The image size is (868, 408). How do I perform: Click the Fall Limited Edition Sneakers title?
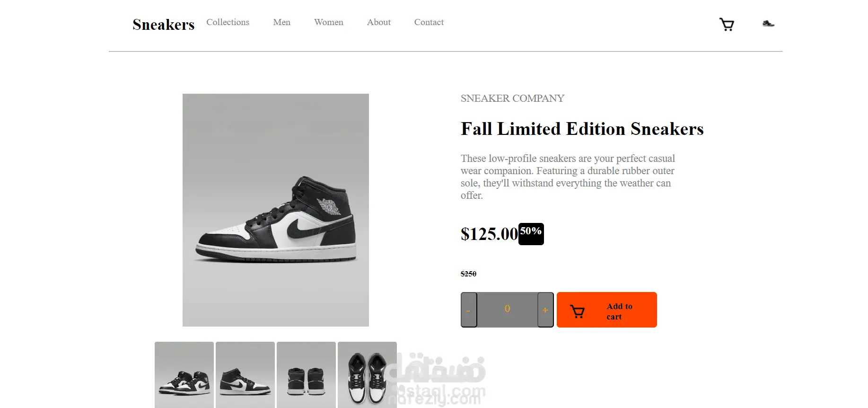click(x=582, y=129)
